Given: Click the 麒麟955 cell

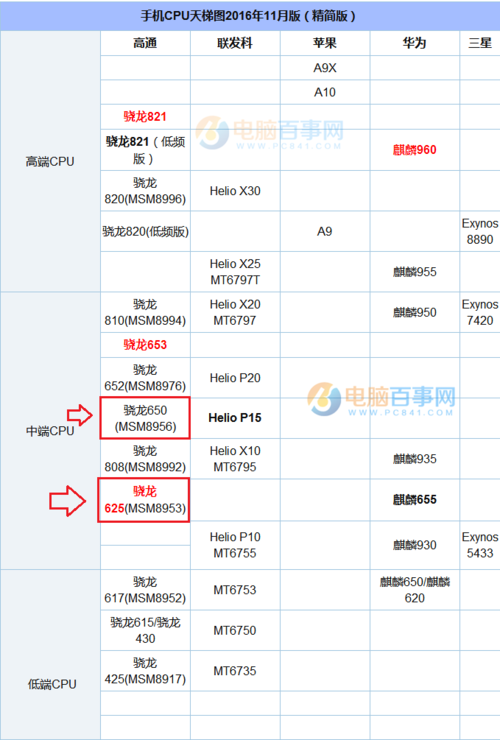Looking at the screenshot, I should coord(415,272).
